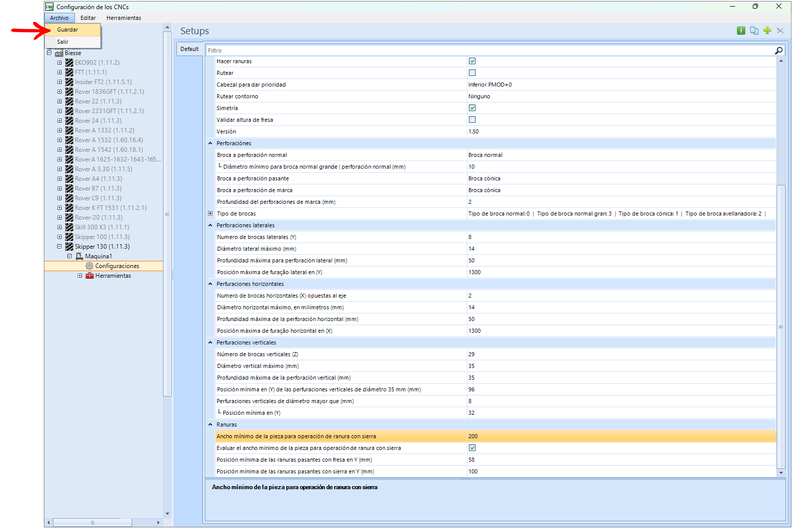792x532 pixels.
Task: Collapse the Perforaciónes section
Action: [210, 143]
